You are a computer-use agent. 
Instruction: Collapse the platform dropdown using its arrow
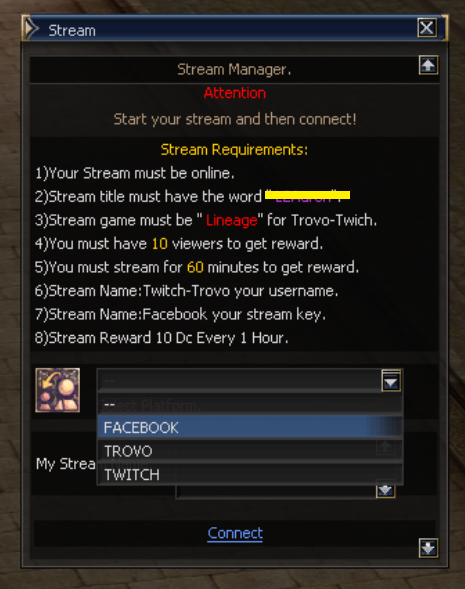click(x=391, y=381)
